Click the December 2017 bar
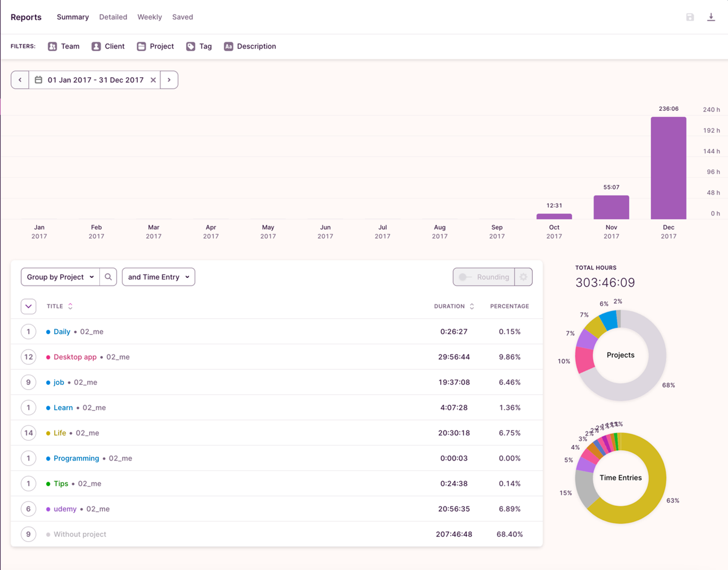This screenshot has height=570, width=728. (x=668, y=168)
